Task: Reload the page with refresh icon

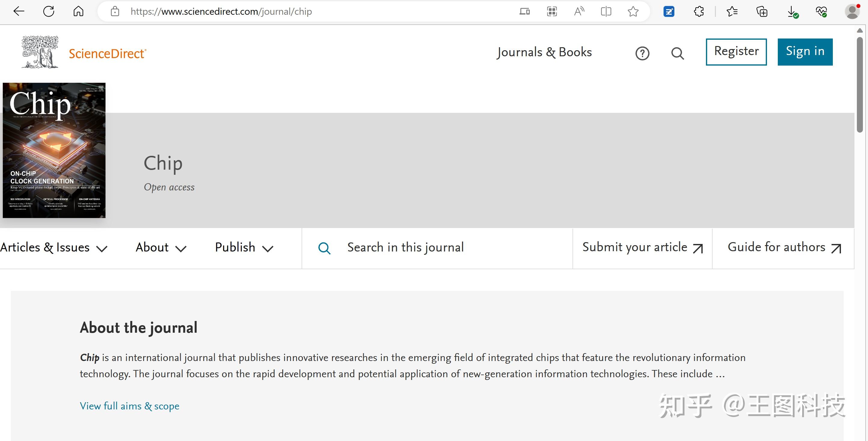Action: pyautogui.click(x=49, y=11)
